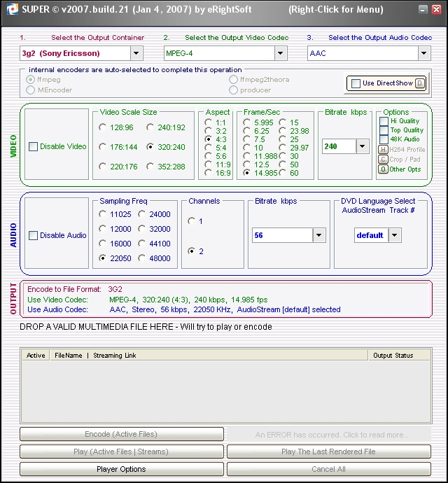The width and height of the screenshot is (448, 483).
Task: Click the ffmpeg encoder radio button
Action: (x=31, y=80)
